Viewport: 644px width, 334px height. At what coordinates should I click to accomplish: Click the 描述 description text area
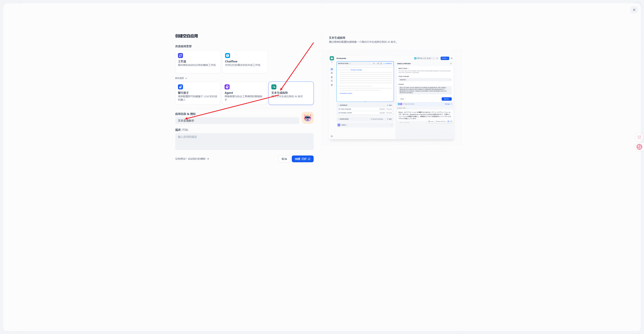244,141
